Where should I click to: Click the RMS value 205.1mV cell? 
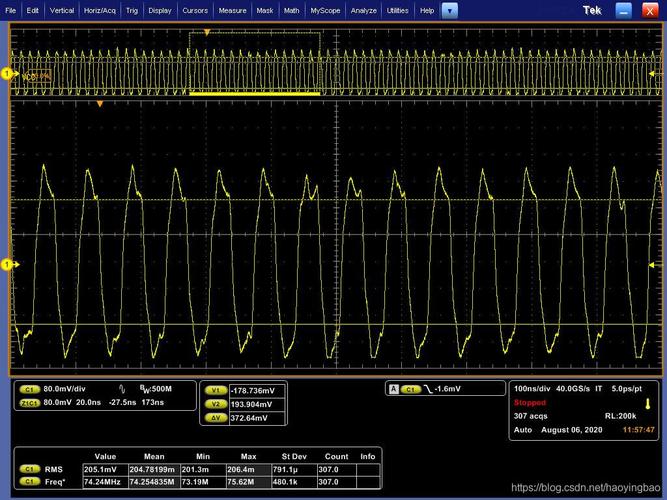pos(105,469)
